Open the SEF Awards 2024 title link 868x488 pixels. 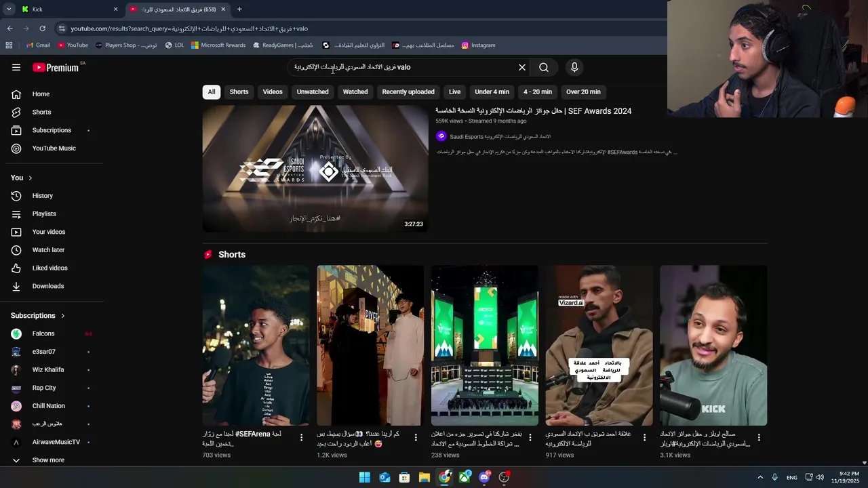pos(534,110)
